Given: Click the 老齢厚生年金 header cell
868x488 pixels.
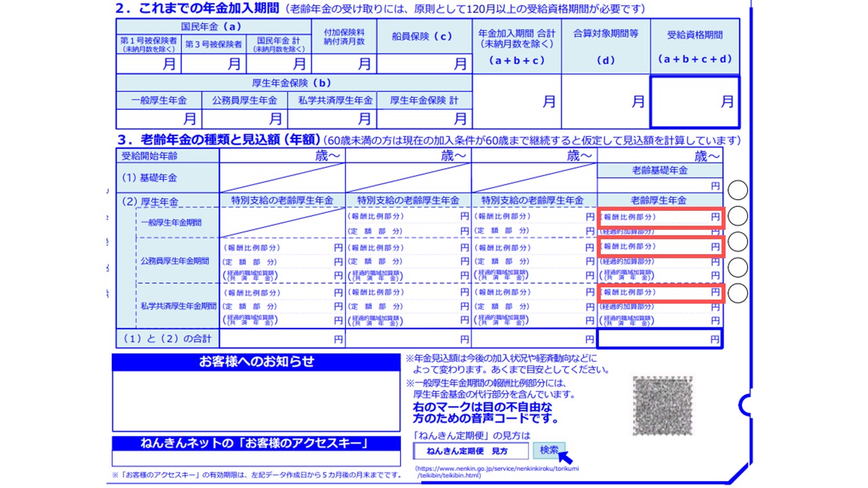Looking at the screenshot, I should [x=660, y=200].
